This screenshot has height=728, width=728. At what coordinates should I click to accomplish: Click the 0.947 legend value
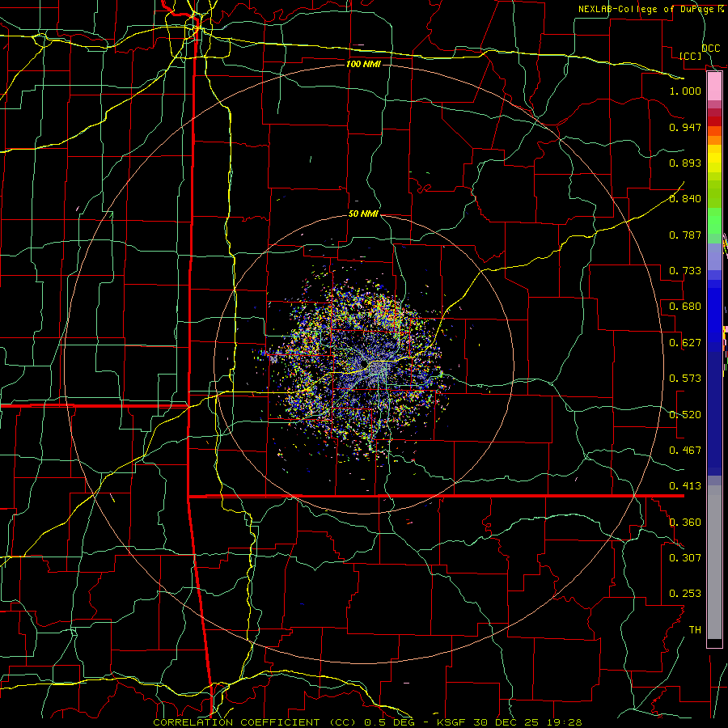[685, 127]
